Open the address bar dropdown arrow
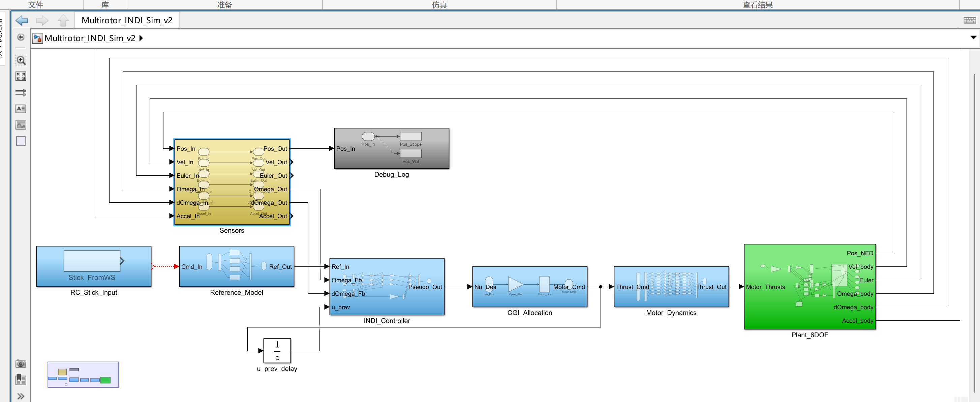This screenshot has width=980, height=402. [x=973, y=37]
